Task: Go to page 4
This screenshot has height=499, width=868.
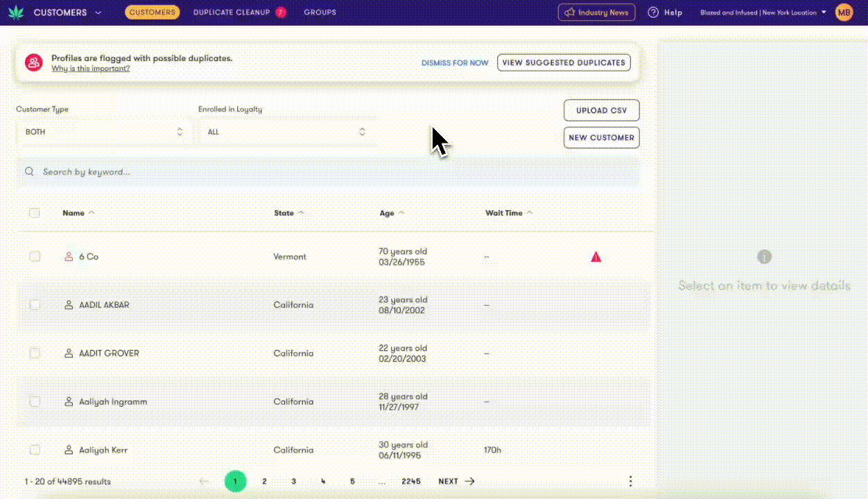Action: click(323, 481)
